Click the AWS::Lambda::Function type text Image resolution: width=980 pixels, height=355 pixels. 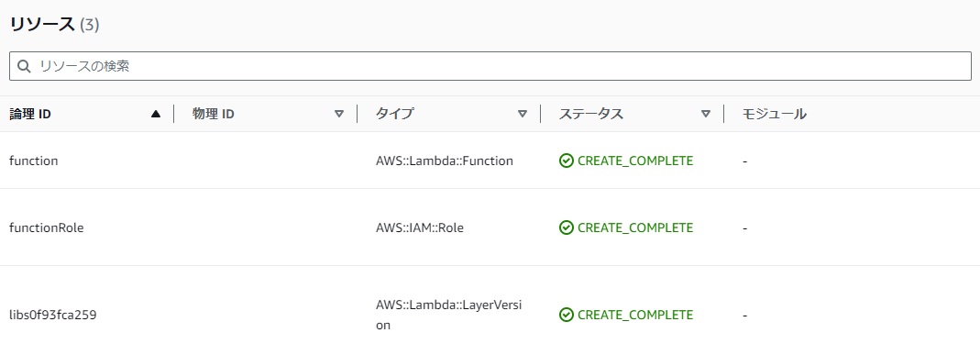(445, 161)
